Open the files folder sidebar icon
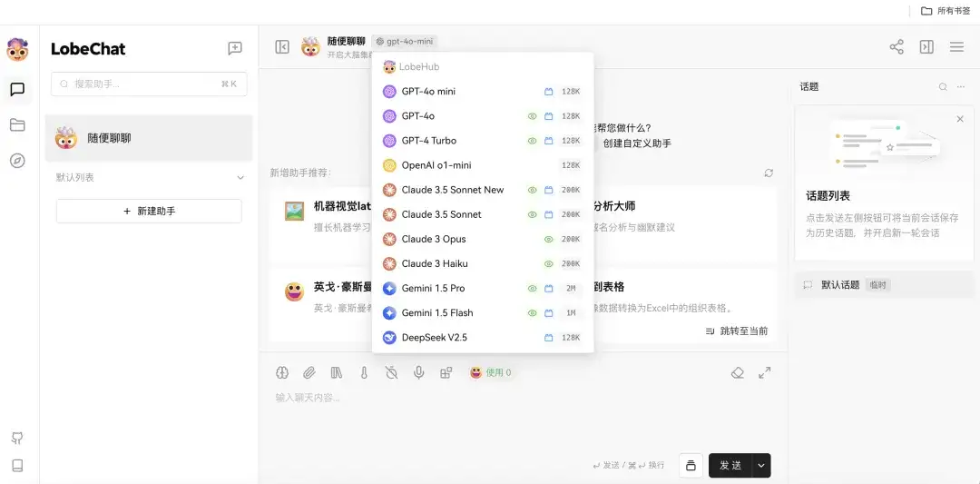This screenshot has height=484, width=980. [x=17, y=125]
